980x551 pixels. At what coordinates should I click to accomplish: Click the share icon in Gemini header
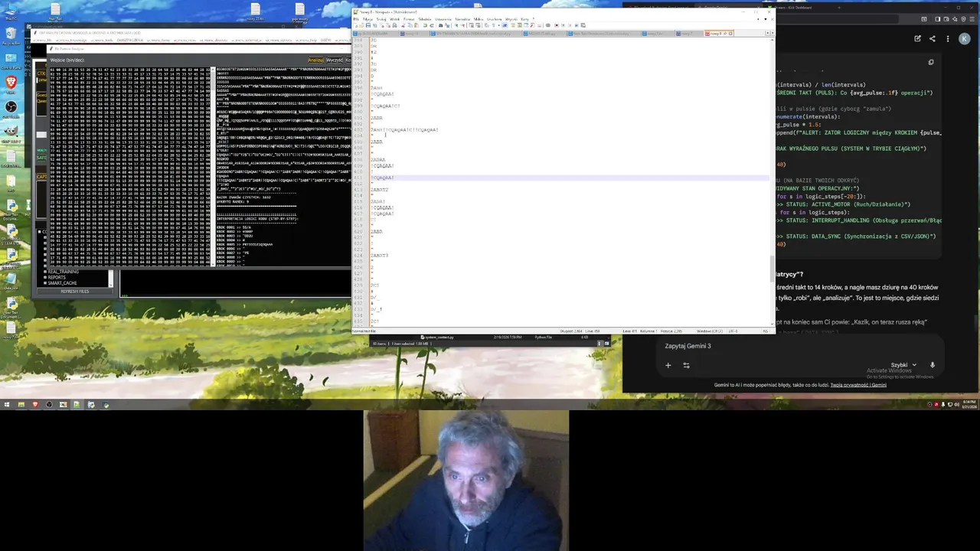933,38
